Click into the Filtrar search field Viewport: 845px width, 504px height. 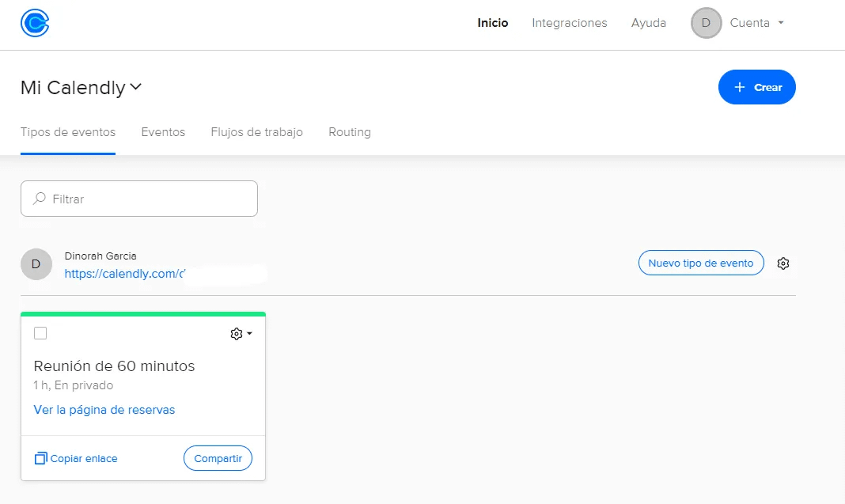139,199
